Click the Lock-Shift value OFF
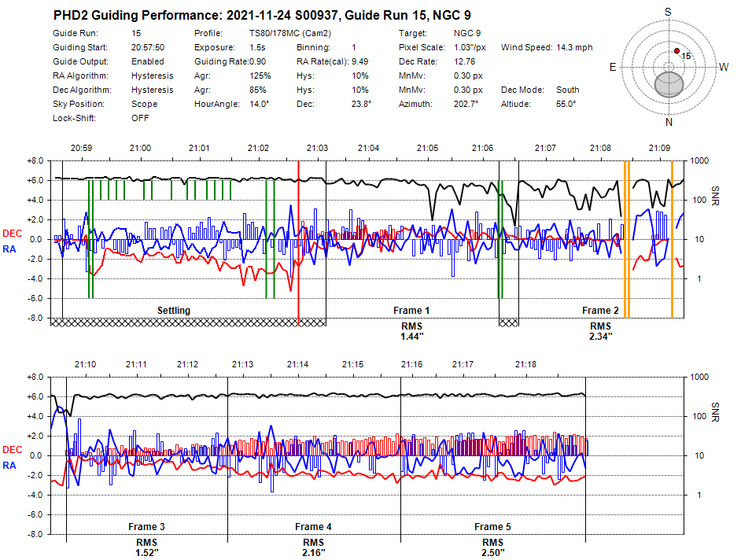752x560 pixels. click(140, 118)
